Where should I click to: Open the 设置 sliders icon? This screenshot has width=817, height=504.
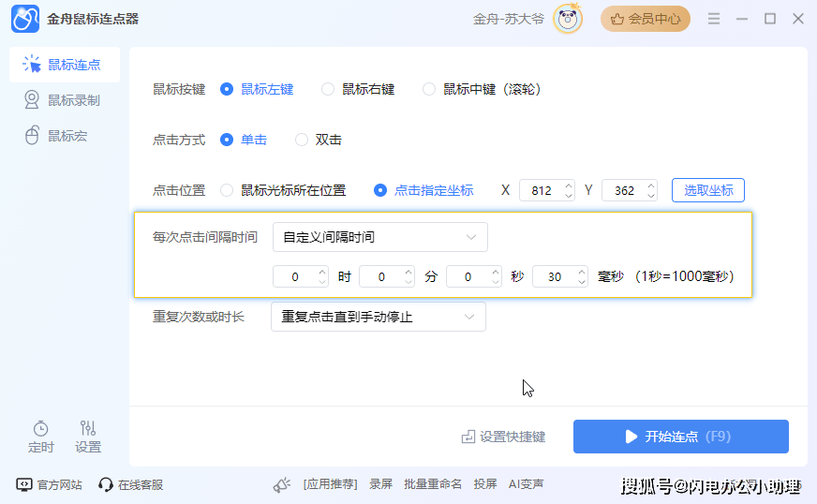pos(88,428)
